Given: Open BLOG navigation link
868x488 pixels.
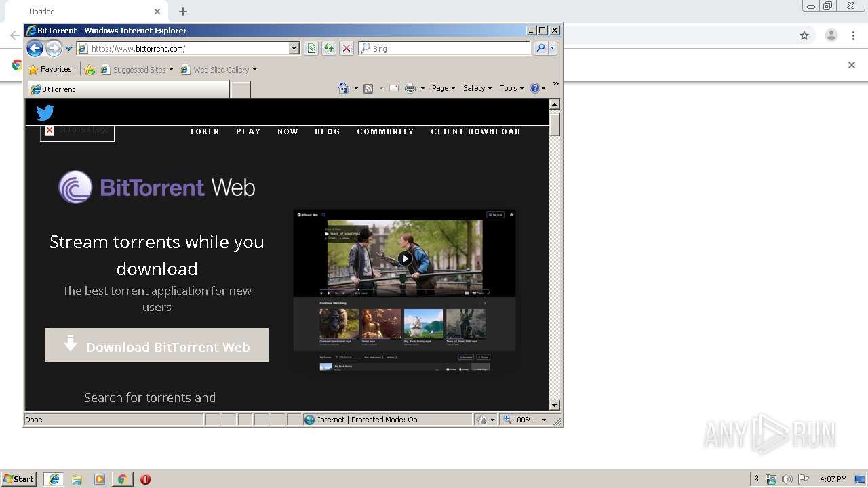Looking at the screenshot, I should (x=328, y=131).
